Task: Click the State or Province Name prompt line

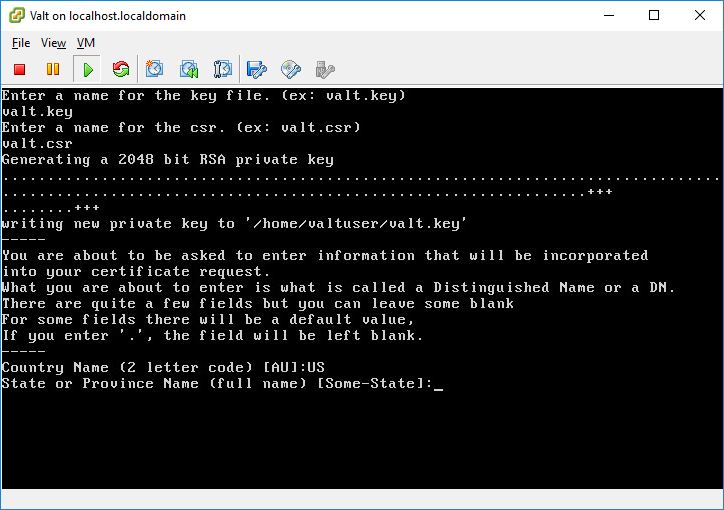Action: pyautogui.click(x=222, y=384)
